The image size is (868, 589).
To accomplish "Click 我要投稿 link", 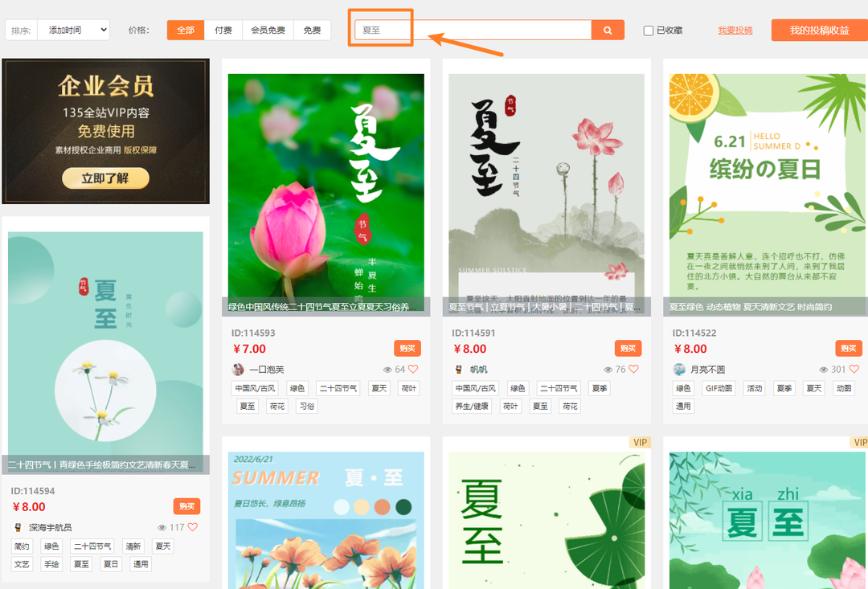I will click(735, 31).
